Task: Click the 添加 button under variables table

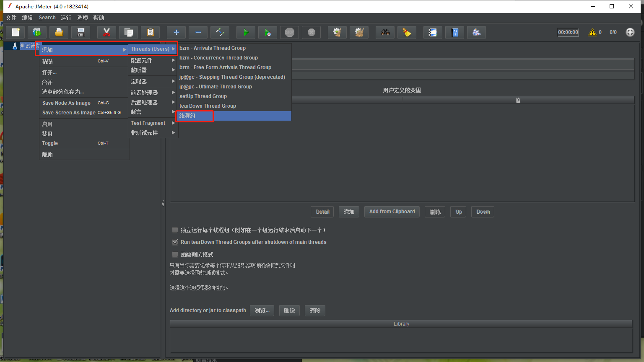Action: 349,212
